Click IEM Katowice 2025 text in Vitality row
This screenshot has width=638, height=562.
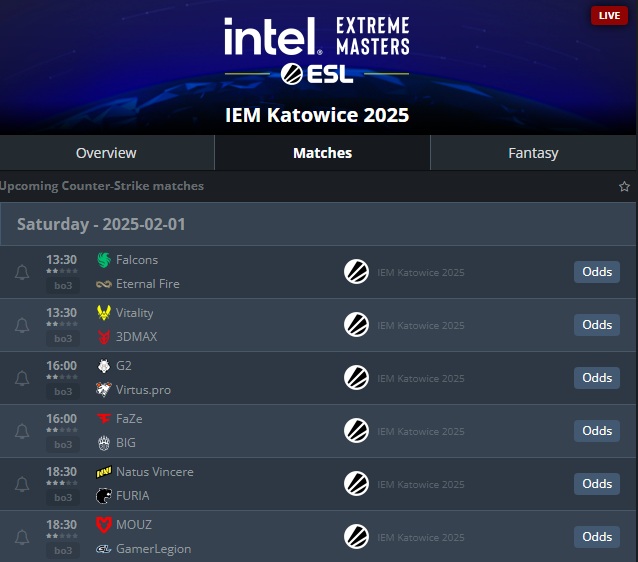421,326
